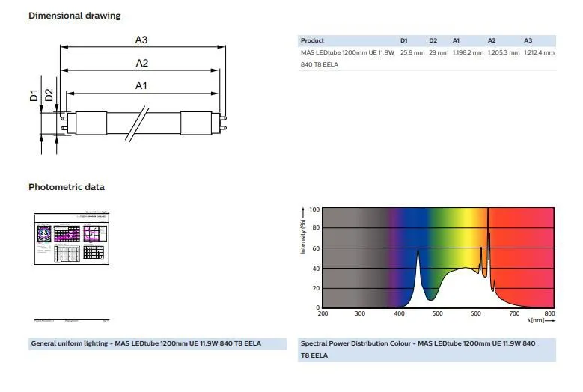Click product name 'MAS LEDtube 1200mm UE 11.9W' in table
Screen dimensions: 583x392
pyautogui.click(x=347, y=53)
